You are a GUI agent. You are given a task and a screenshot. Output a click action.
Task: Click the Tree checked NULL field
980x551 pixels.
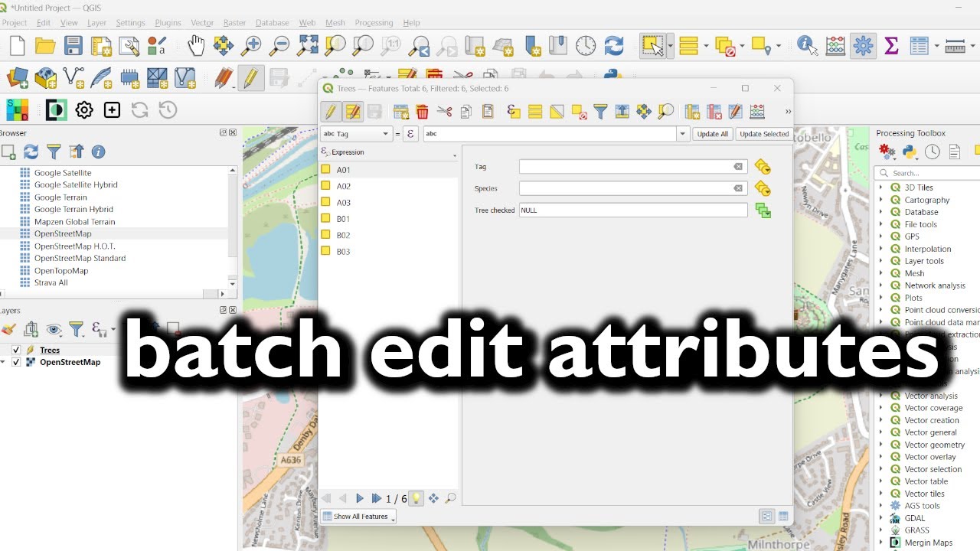point(633,210)
